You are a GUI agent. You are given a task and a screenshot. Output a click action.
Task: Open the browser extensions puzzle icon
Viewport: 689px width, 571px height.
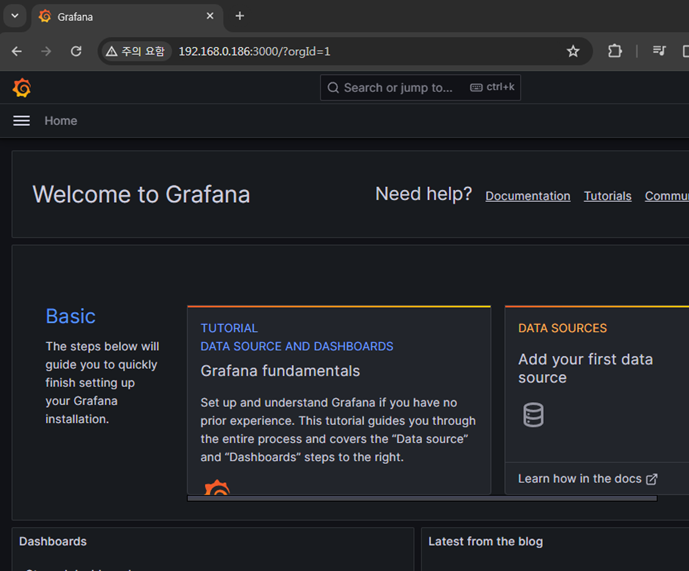[615, 51]
